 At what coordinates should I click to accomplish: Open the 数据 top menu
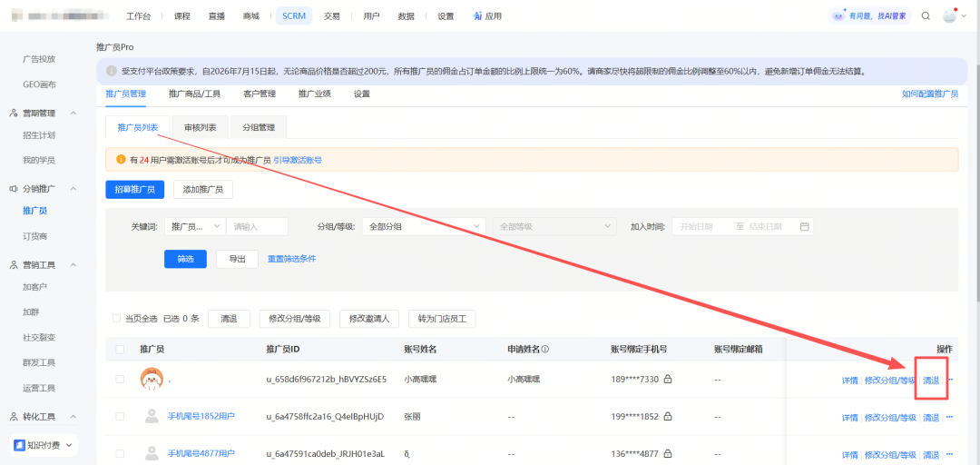click(407, 16)
